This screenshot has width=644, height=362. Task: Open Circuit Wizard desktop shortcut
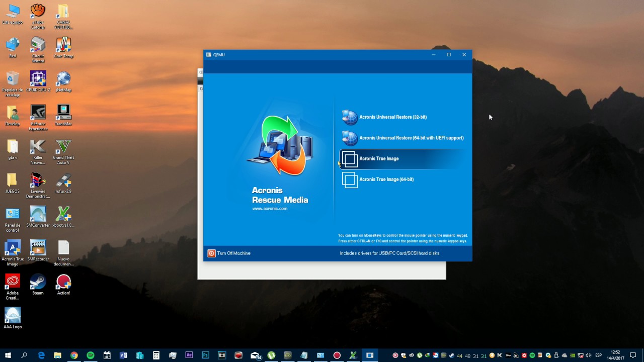pyautogui.click(x=38, y=50)
